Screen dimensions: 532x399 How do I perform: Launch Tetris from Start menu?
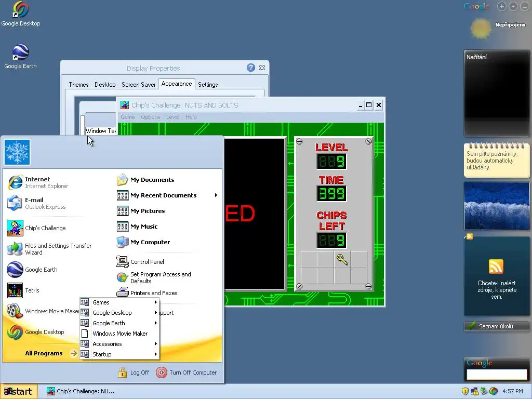coord(23,290)
